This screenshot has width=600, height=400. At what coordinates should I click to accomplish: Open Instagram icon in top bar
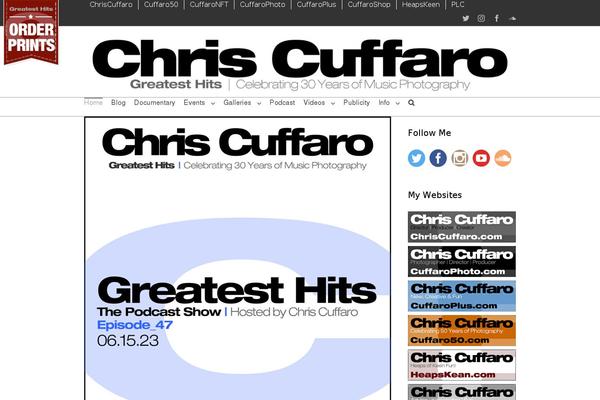point(481,18)
